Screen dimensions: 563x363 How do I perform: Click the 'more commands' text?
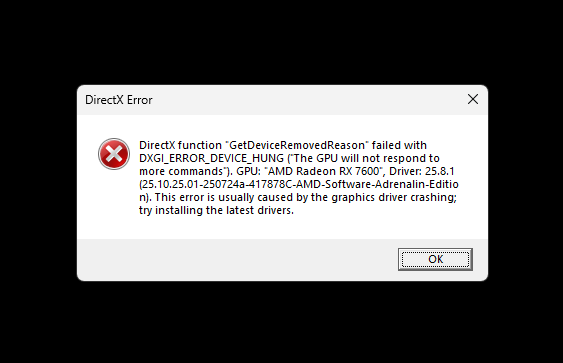(181, 171)
